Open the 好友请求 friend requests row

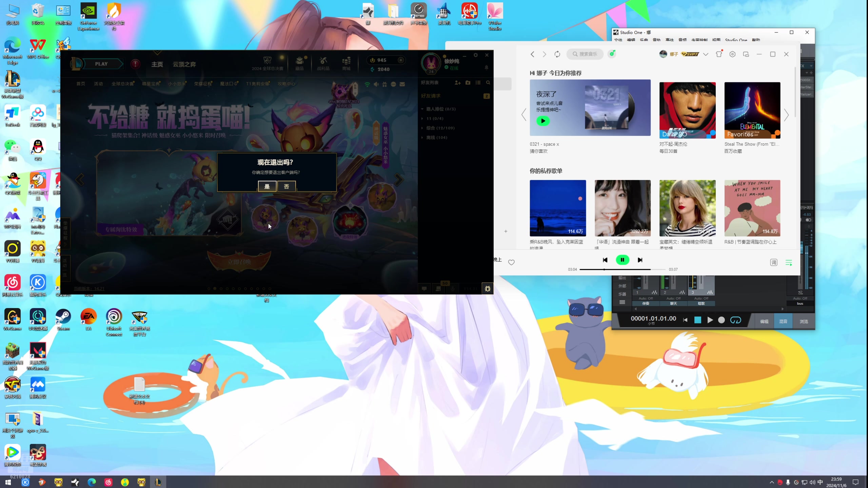[455, 96]
